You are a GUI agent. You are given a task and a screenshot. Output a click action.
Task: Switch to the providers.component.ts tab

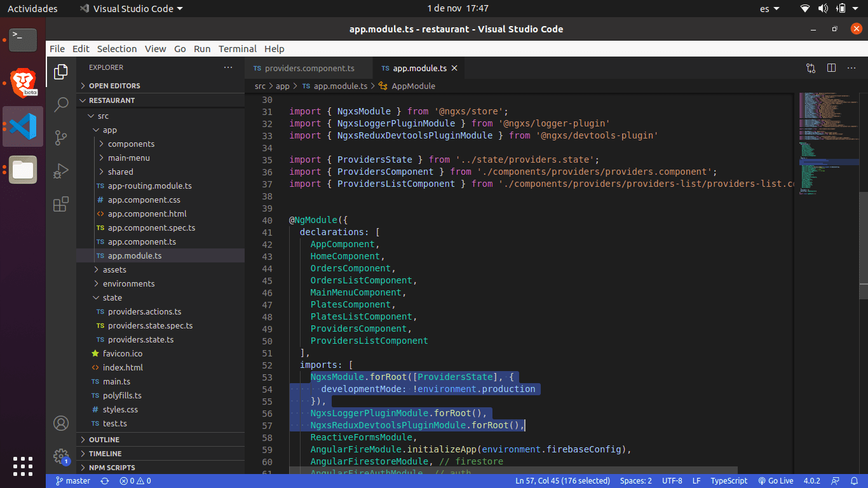click(x=309, y=68)
